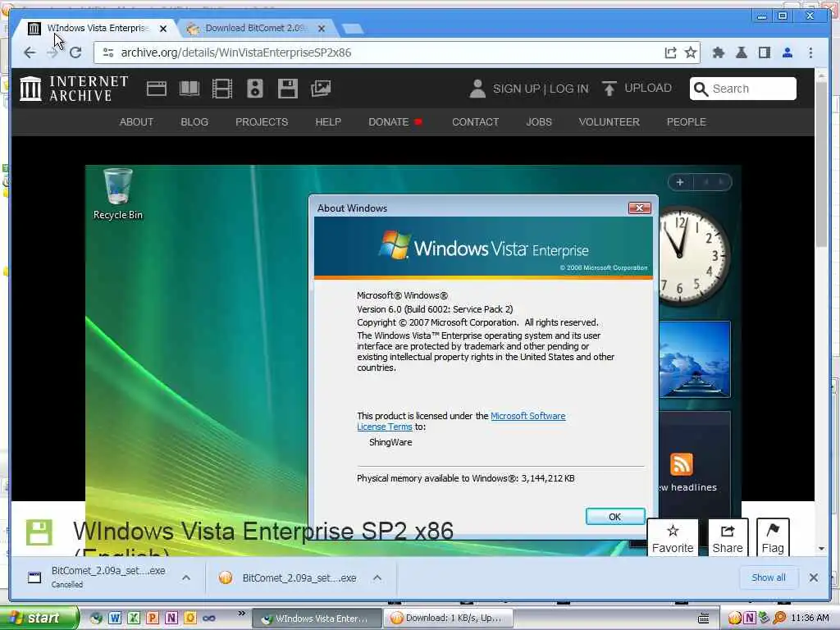Close the Download BitComet tab

(322, 29)
